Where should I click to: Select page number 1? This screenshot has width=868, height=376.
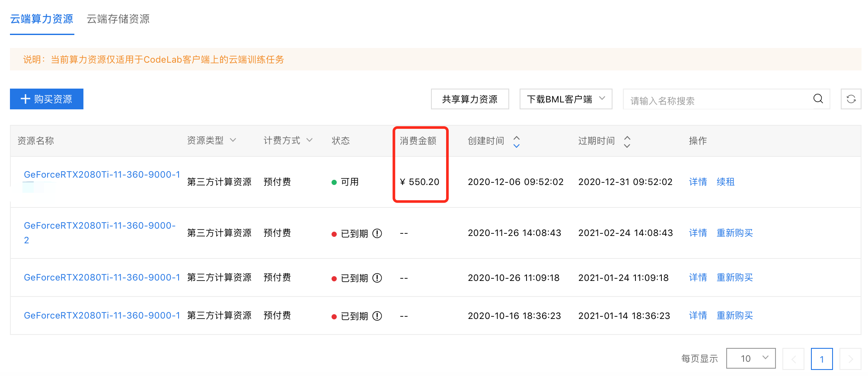tap(822, 359)
